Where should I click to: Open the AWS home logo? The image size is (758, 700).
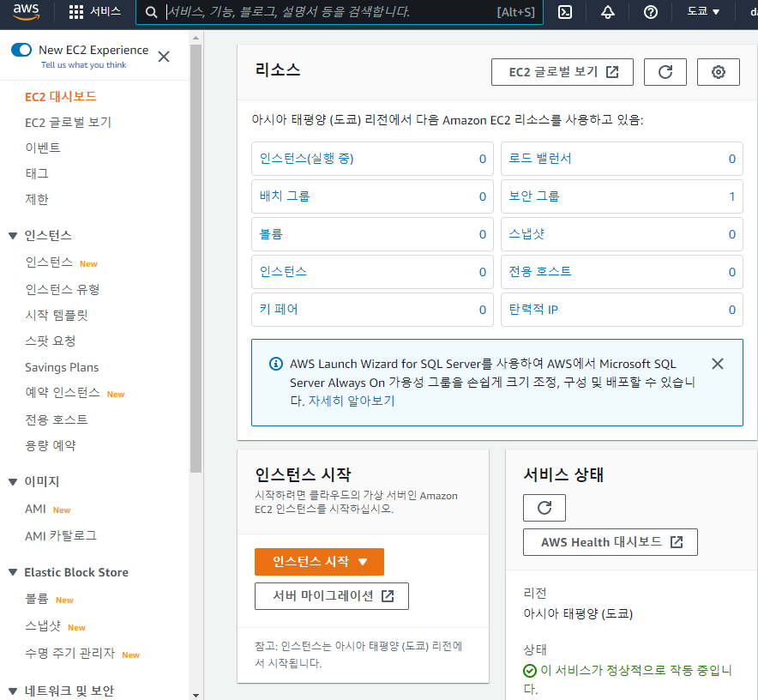(26, 12)
